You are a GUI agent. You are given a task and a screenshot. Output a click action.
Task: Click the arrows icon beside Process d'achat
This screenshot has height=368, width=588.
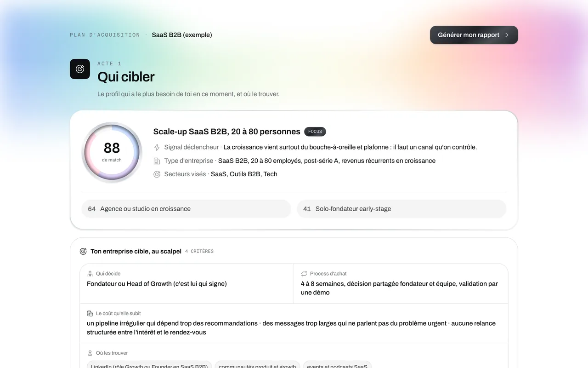[x=304, y=273]
